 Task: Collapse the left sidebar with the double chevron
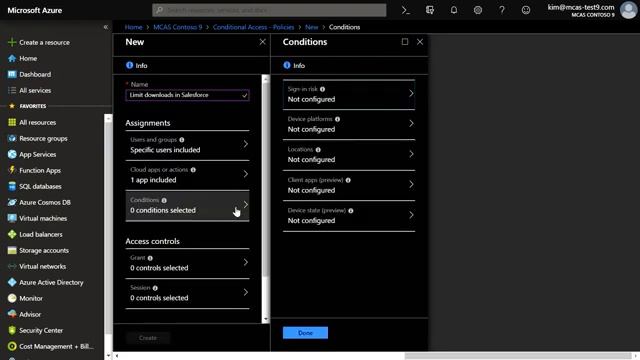pyautogui.click(x=106, y=27)
